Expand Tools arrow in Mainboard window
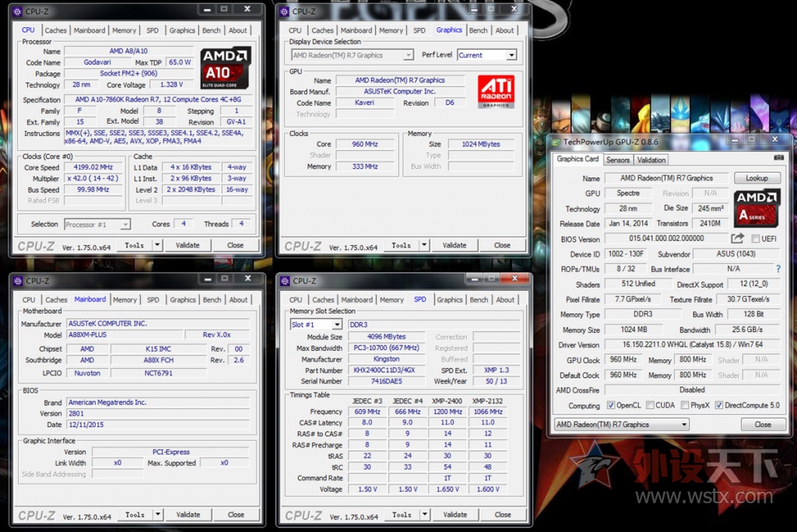 pyautogui.click(x=157, y=514)
